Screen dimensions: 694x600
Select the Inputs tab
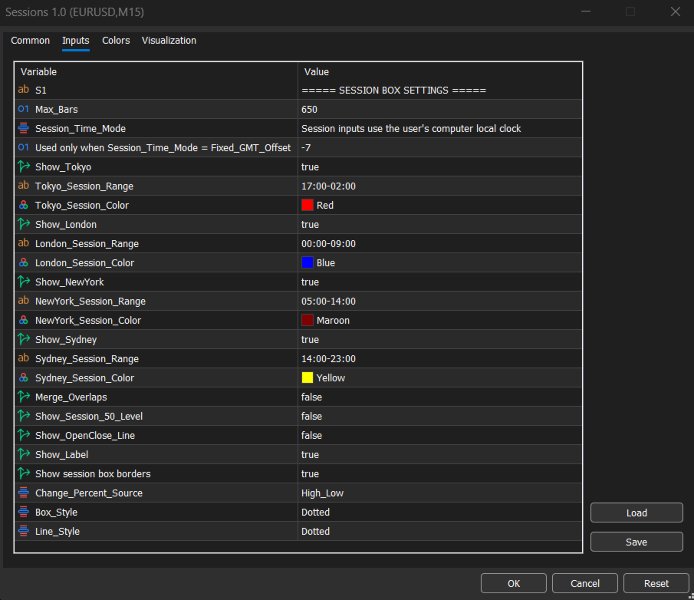[x=76, y=40]
